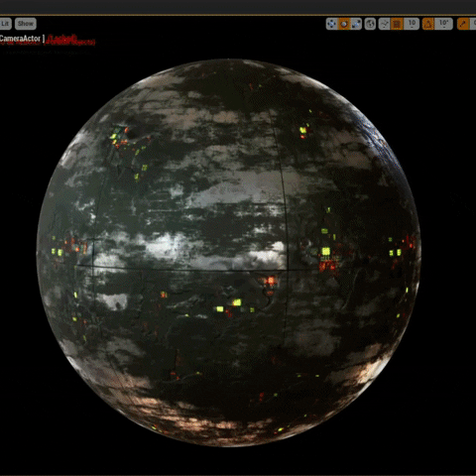The image size is (476, 476).
Task: Select the Translate gizmo mode icon
Action: click(331, 24)
